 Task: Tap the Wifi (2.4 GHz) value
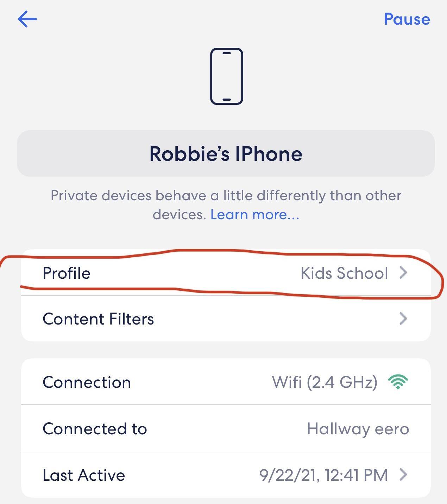click(x=324, y=382)
